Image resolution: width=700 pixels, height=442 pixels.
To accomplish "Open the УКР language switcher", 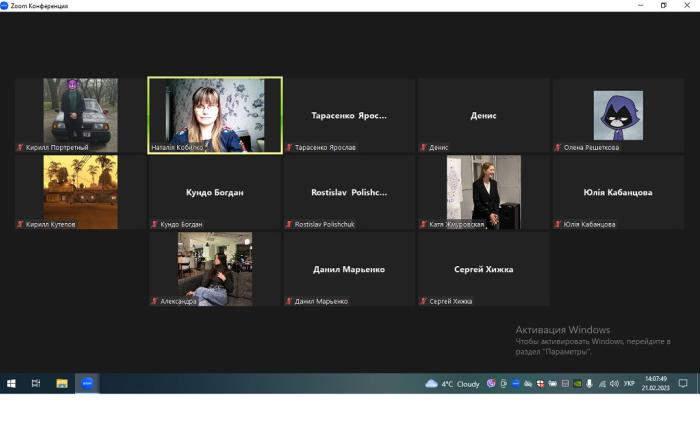I will [x=629, y=383].
